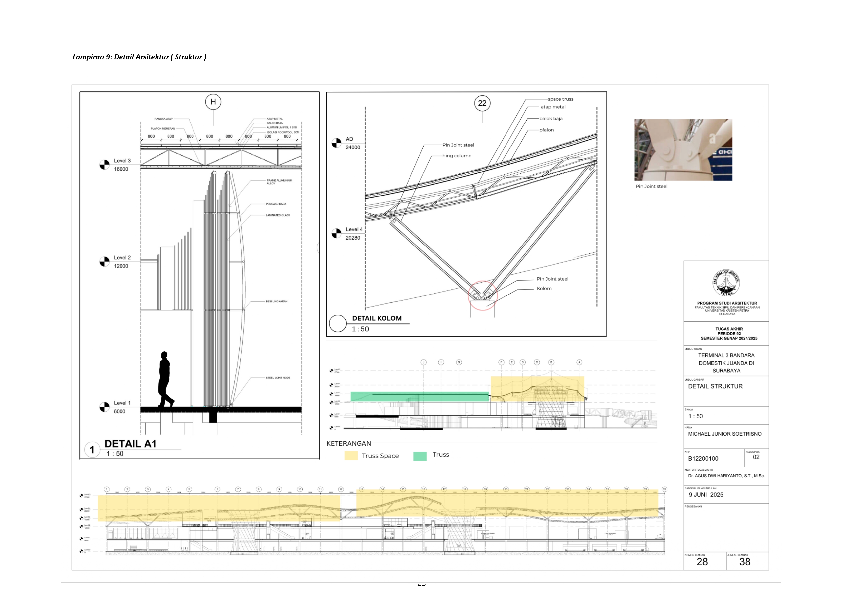Image resolution: width=868 pixels, height=614 pixels.
Task: Click the red circle around column pin joint
Action: (x=482, y=296)
